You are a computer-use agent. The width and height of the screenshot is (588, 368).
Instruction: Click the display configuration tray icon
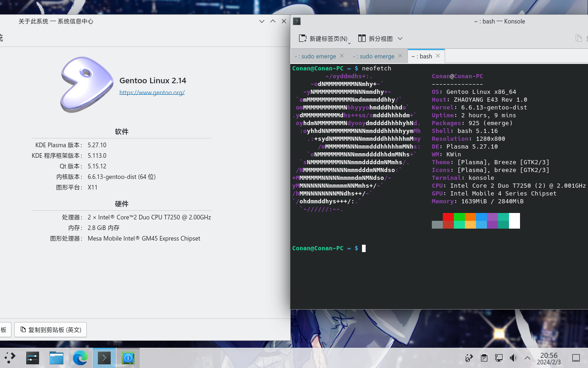(x=498, y=358)
